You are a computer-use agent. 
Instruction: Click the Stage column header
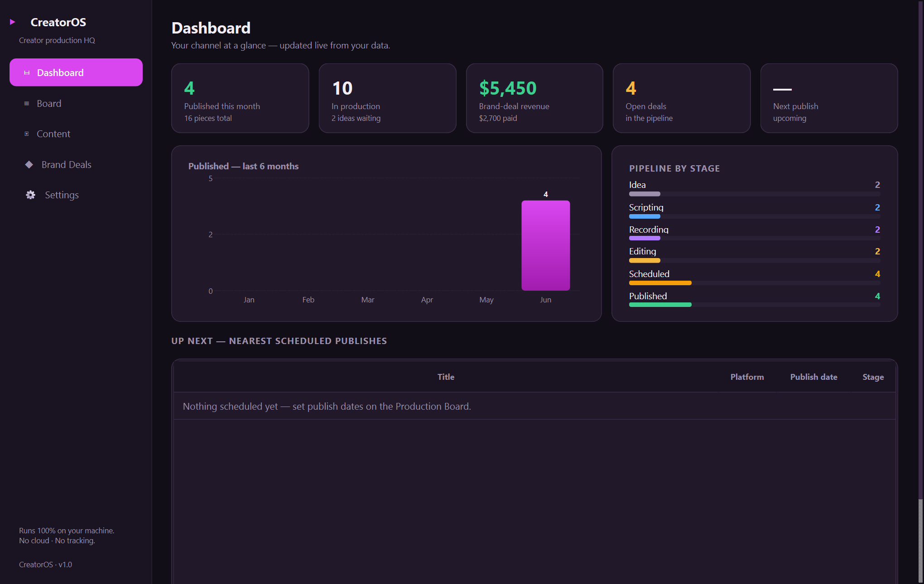873,377
